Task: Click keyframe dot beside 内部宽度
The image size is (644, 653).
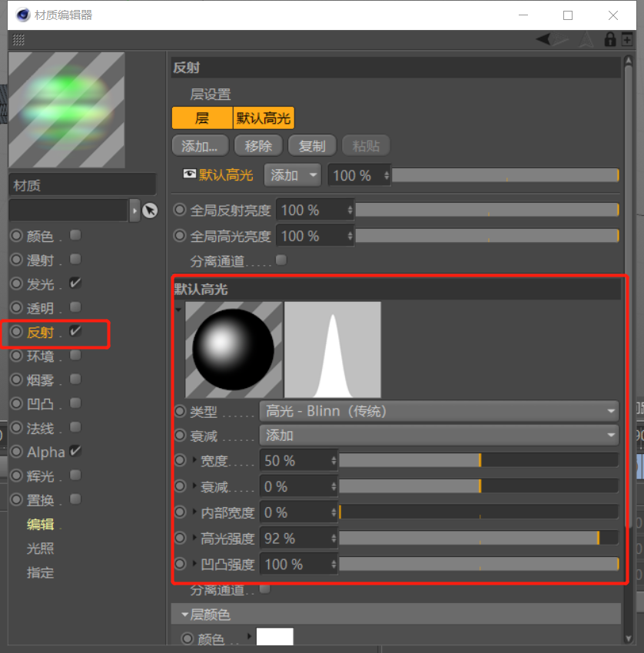Action: coord(180,512)
